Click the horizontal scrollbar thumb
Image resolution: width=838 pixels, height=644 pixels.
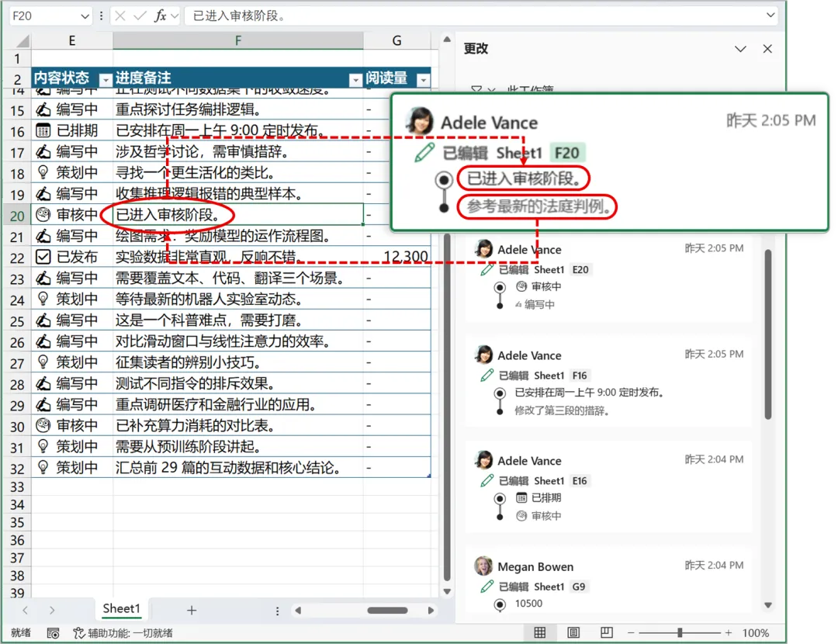(387, 611)
